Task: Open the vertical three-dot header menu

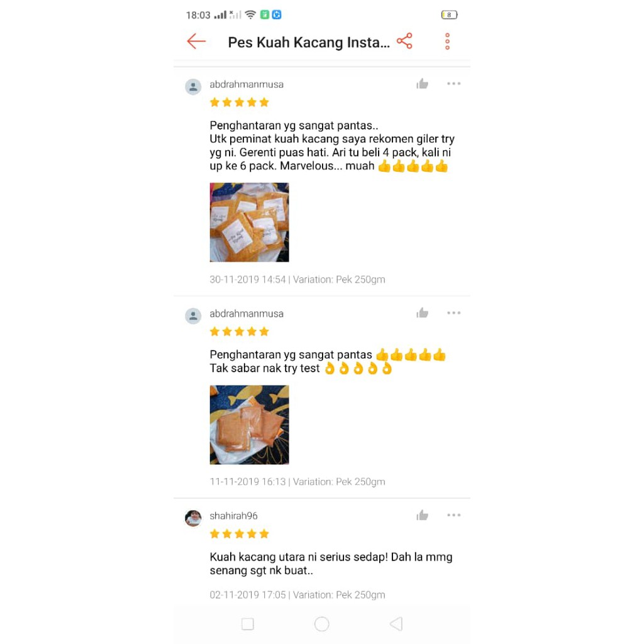Action: pyautogui.click(x=447, y=42)
